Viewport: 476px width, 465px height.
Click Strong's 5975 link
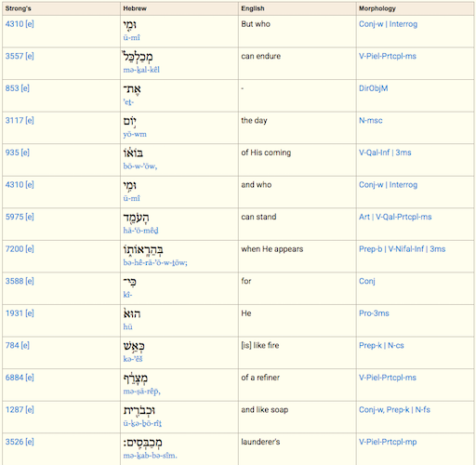pyautogui.click(x=14, y=217)
